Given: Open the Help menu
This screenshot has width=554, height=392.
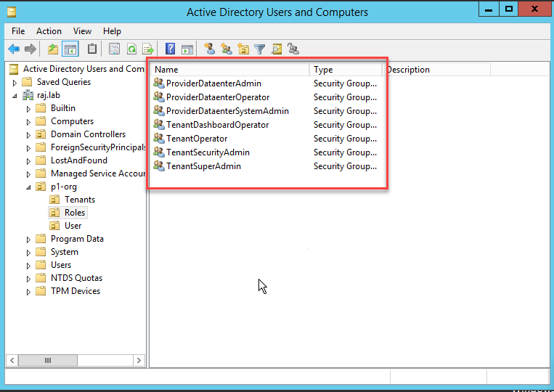Looking at the screenshot, I should [x=112, y=31].
